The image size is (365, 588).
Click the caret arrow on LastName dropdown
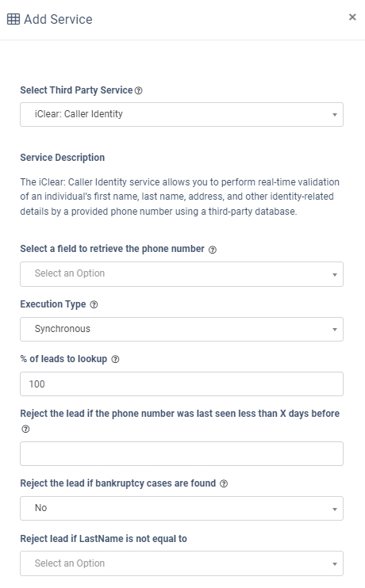click(x=335, y=564)
